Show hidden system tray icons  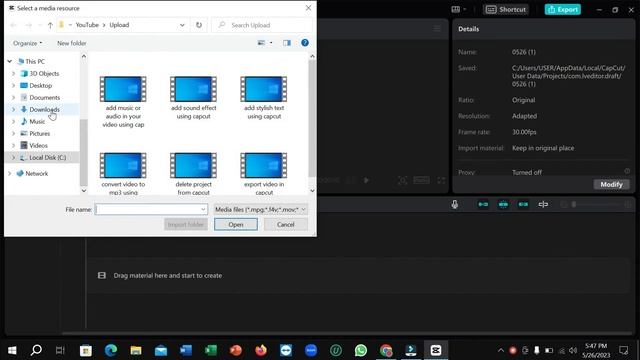click(x=500, y=350)
